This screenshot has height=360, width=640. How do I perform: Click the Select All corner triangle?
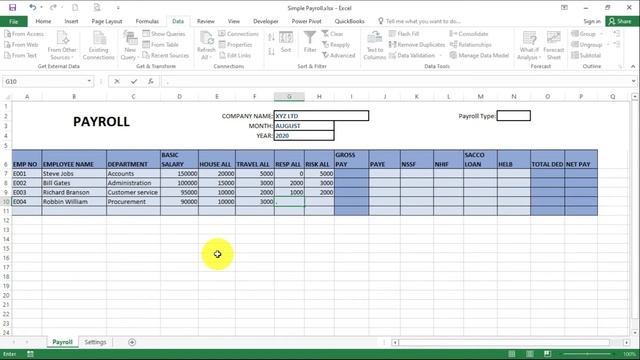pyautogui.click(x=6, y=96)
